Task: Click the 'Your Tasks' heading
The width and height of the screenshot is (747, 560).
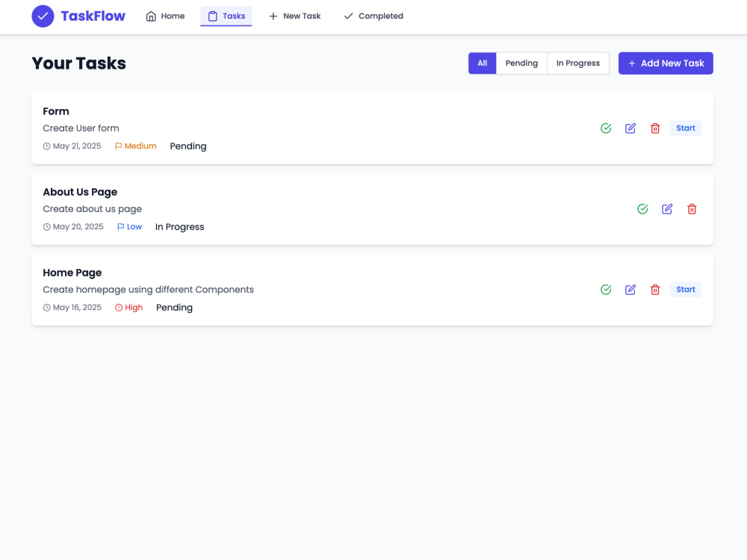Action: pos(79,63)
